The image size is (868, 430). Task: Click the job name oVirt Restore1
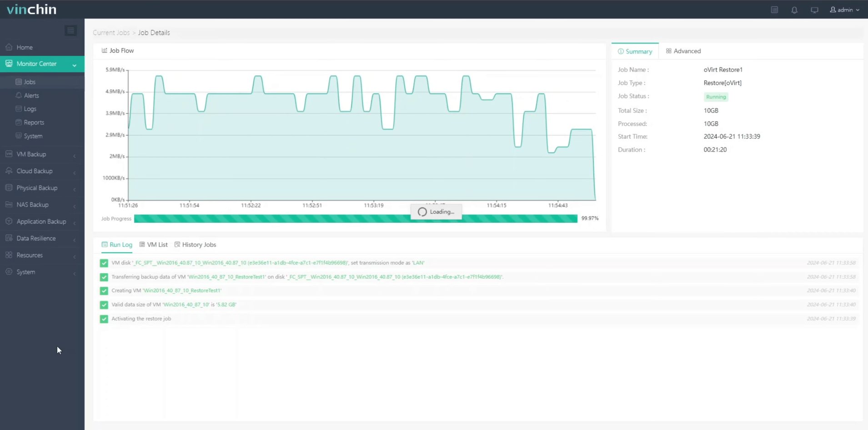point(723,70)
